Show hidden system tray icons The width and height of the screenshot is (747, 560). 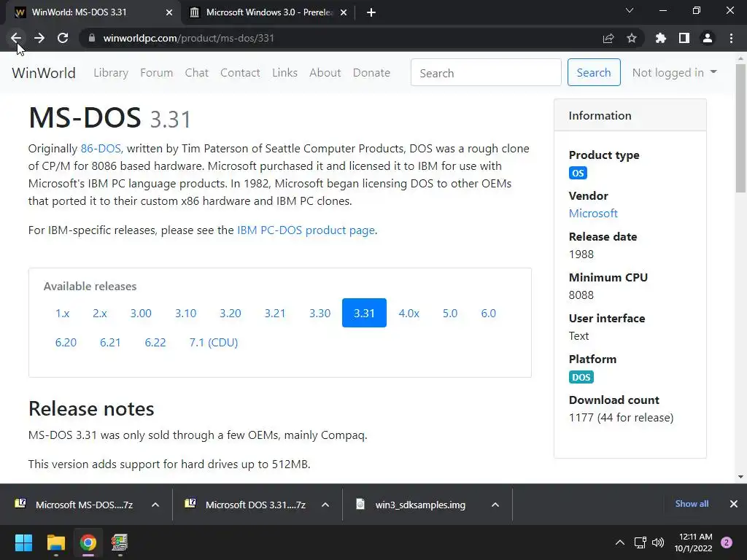click(x=620, y=542)
